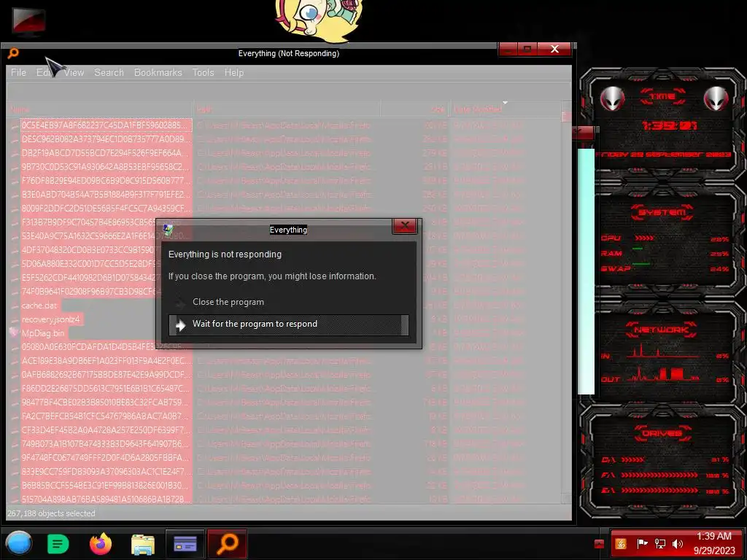Select the monitor desktop icon
The height and width of the screenshot is (560, 747).
pos(29,21)
